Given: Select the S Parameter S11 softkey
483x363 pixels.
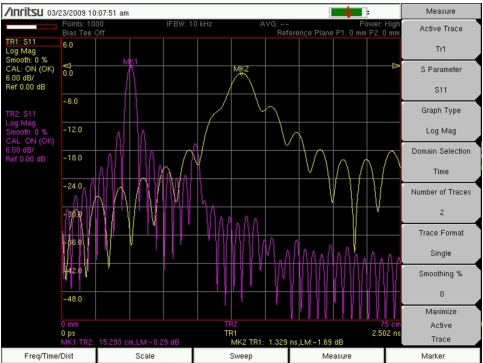Looking at the screenshot, I should pyautogui.click(x=441, y=80).
